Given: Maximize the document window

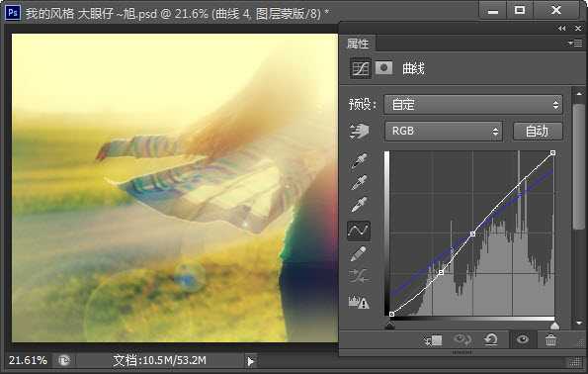Looking at the screenshot, I should pyautogui.click(x=520, y=11).
